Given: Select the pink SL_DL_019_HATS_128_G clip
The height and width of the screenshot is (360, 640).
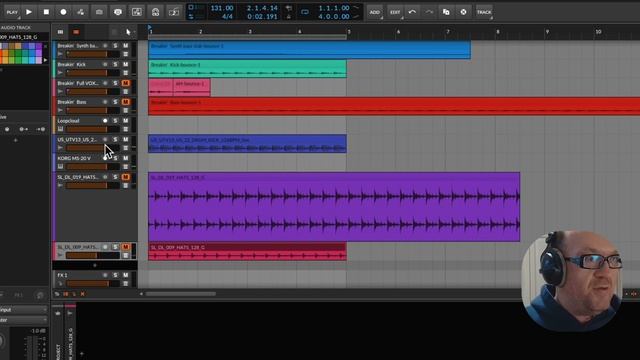Looking at the screenshot, I should click(247, 251).
